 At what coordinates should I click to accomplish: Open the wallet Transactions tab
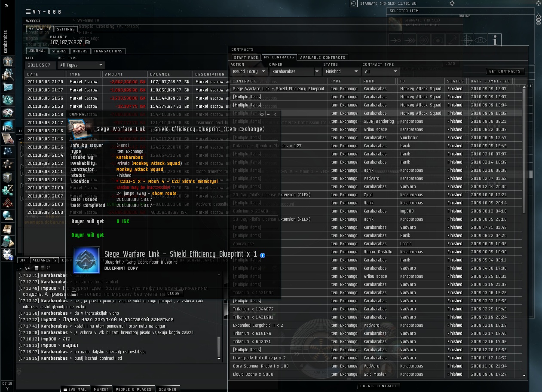[108, 51]
